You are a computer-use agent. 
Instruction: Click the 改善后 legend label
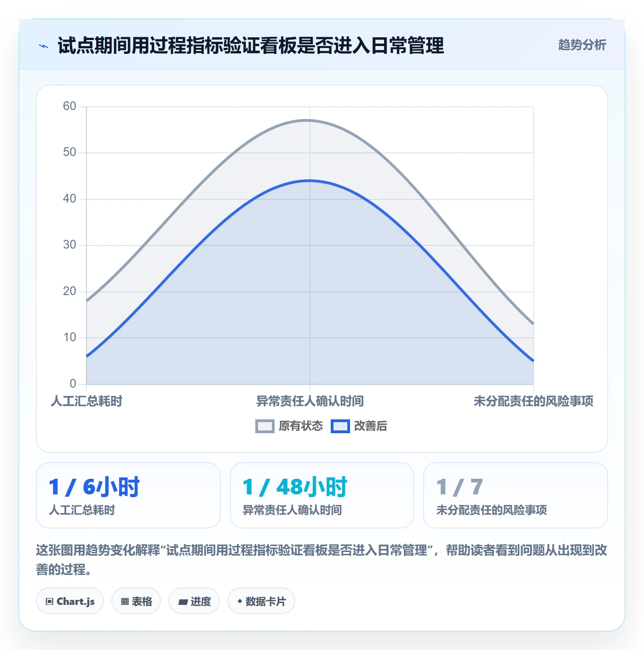[x=370, y=426]
